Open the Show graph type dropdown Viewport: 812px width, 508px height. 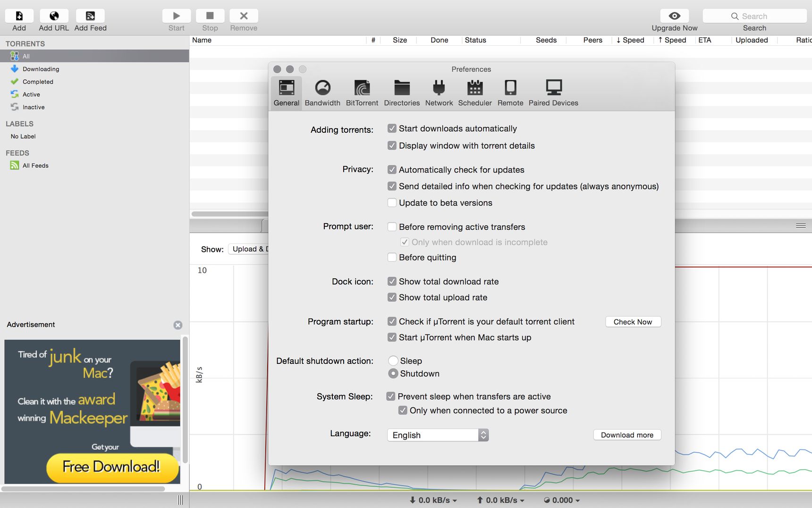click(x=248, y=249)
